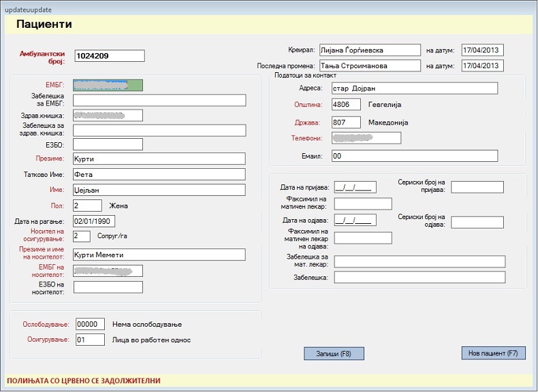Click Последна промена field Тања Строиманова
Image resolution: width=538 pixels, height=392 pixels.
tap(370, 65)
